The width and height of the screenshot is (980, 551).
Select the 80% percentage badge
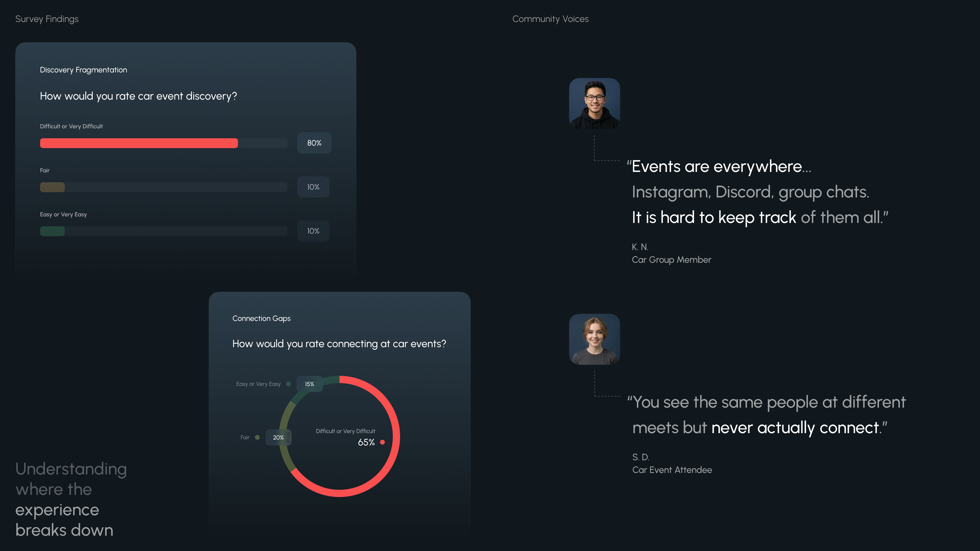click(314, 143)
